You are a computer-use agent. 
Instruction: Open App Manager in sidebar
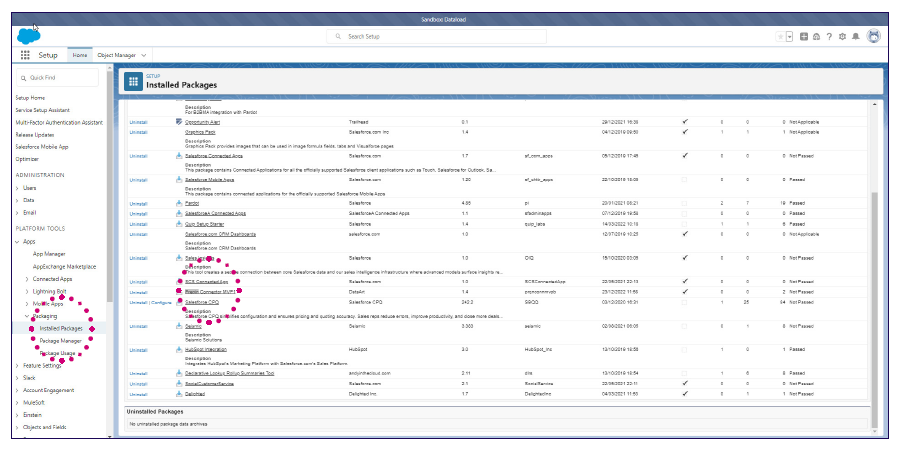49,254
